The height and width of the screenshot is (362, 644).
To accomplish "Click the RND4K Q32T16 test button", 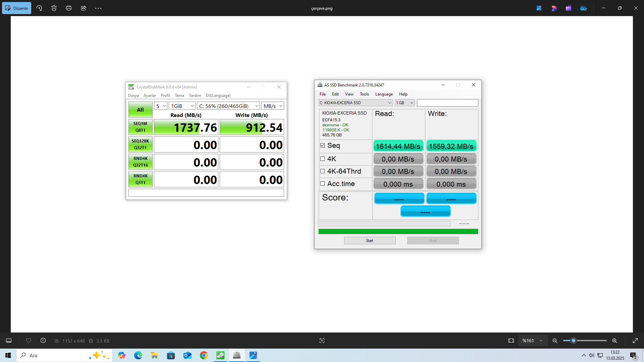I will (x=140, y=162).
